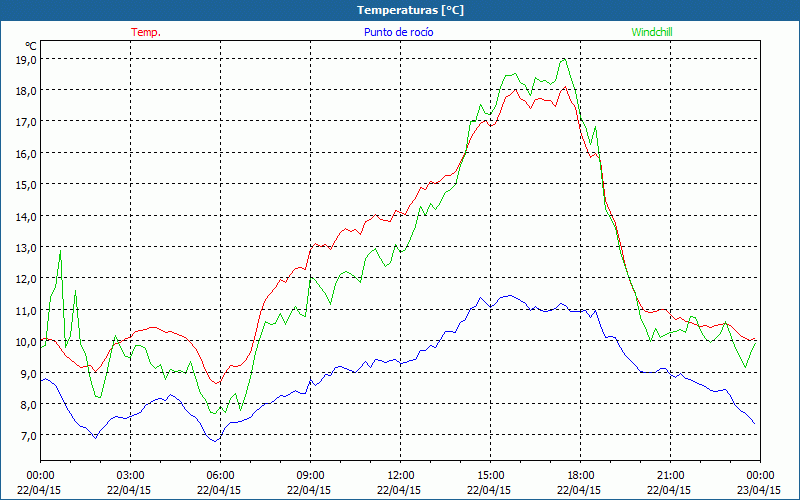Click the 19,0 y-axis value
Screen dimensions: 800x500
tap(27, 60)
